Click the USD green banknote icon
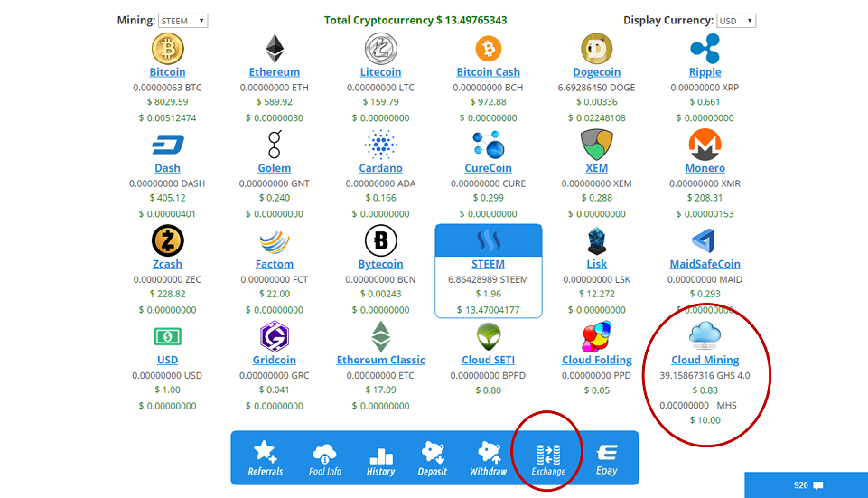 (168, 336)
